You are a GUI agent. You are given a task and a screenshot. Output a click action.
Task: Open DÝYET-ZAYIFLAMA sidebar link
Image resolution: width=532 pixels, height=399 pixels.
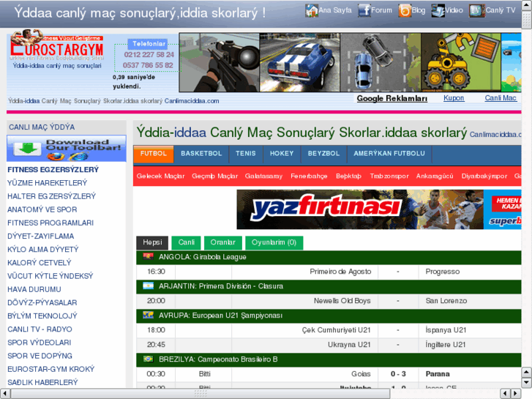(41, 236)
